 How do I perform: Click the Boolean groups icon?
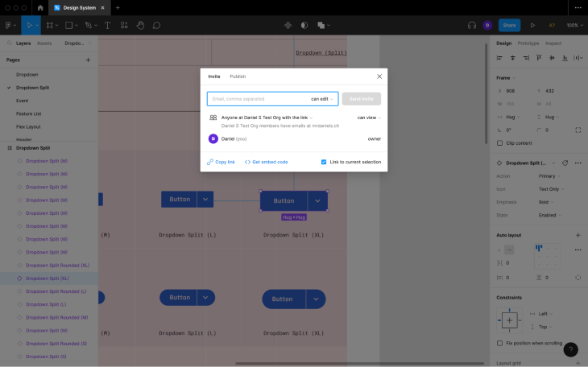pos(321,25)
